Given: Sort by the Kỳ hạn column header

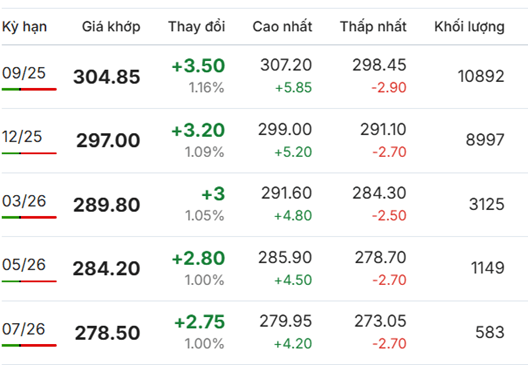Looking at the screenshot, I should click(x=24, y=27).
